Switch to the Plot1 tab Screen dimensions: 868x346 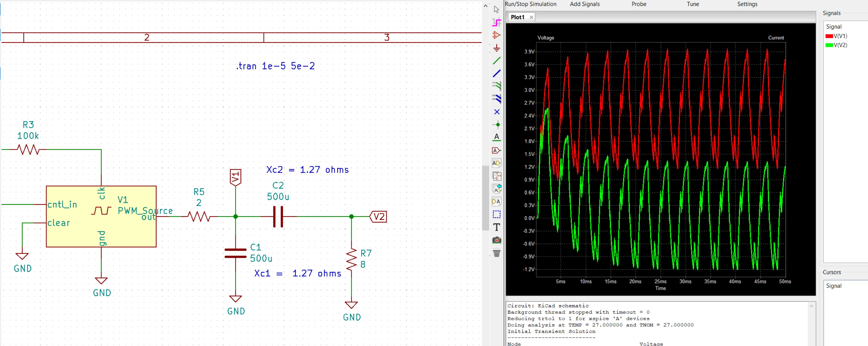517,17
